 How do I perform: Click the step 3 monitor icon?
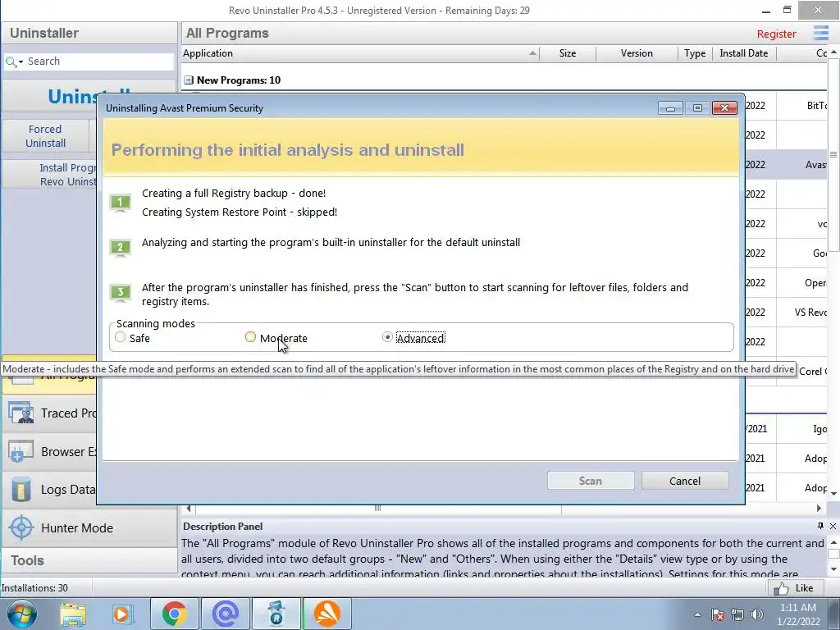(x=121, y=293)
